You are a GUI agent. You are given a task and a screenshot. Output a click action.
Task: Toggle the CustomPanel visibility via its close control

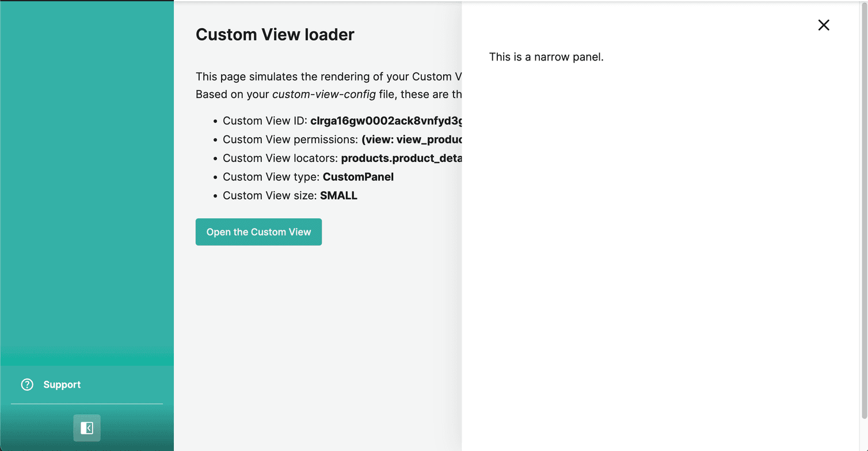click(824, 25)
